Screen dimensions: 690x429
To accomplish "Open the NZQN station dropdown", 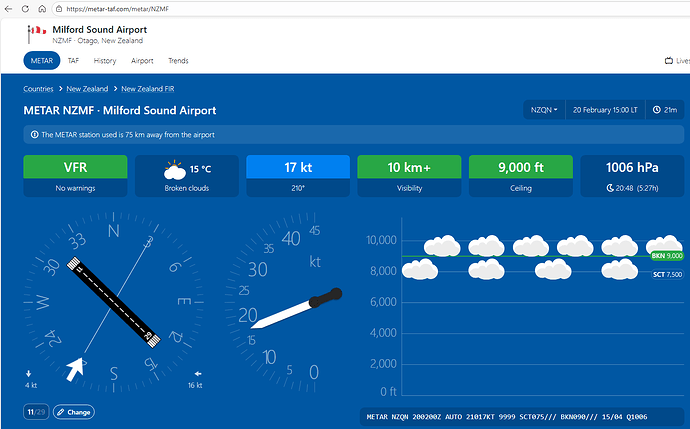I will (x=543, y=110).
